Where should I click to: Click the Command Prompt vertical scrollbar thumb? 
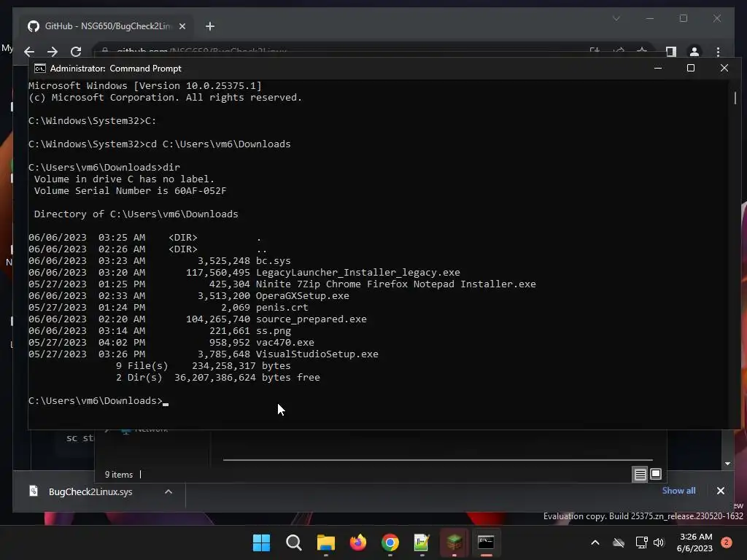pos(735,98)
